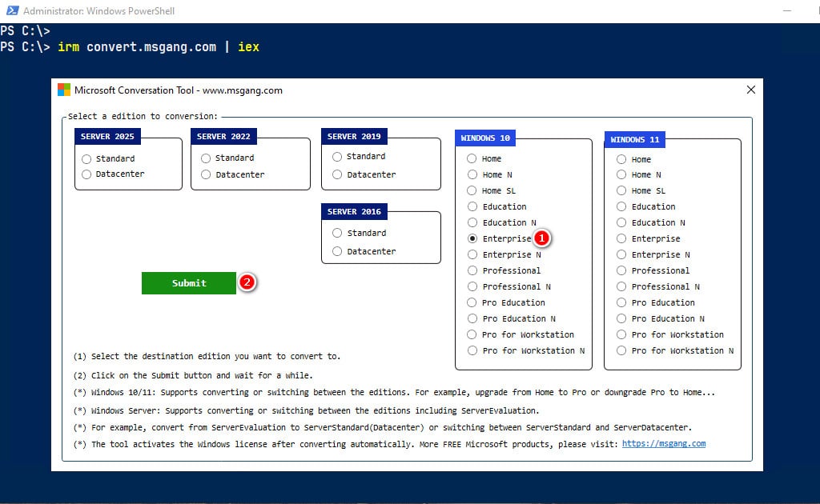Click the SERVER 2016 group header
Viewport: 820px width, 504px height.
click(x=354, y=211)
